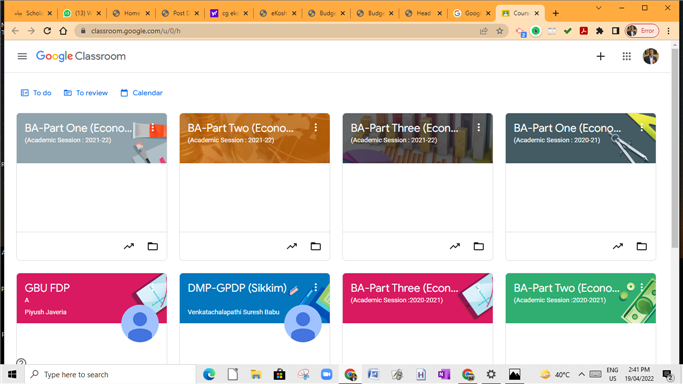
Task: Open the GBU FDP class title
Action: pyautogui.click(x=47, y=288)
